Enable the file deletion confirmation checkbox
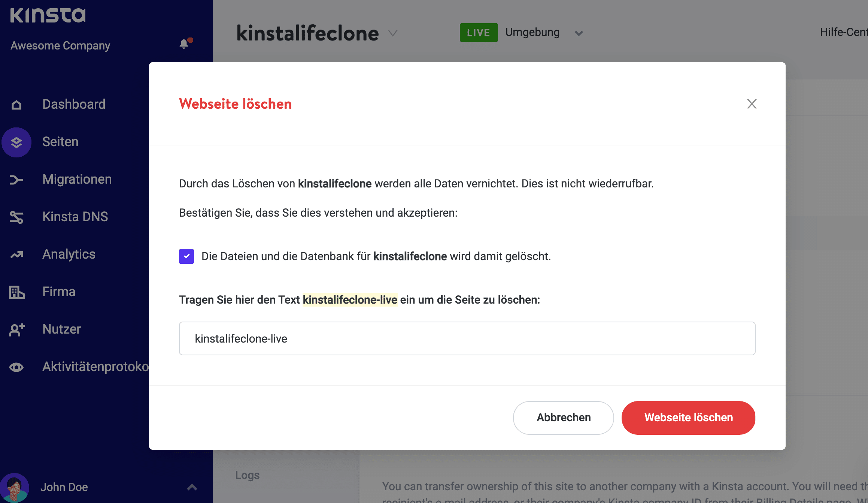The width and height of the screenshot is (868, 503). 186,256
